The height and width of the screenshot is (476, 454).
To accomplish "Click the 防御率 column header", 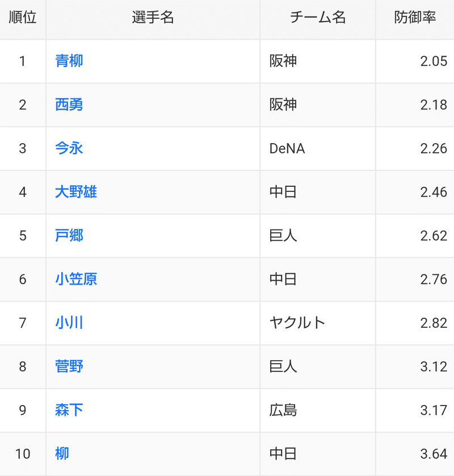I will click(x=415, y=17).
